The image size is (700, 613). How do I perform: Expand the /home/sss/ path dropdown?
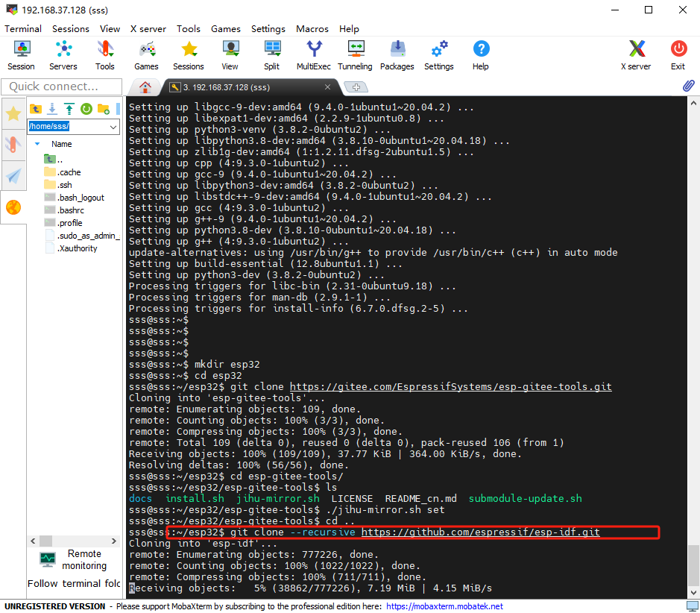pyautogui.click(x=113, y=127)
